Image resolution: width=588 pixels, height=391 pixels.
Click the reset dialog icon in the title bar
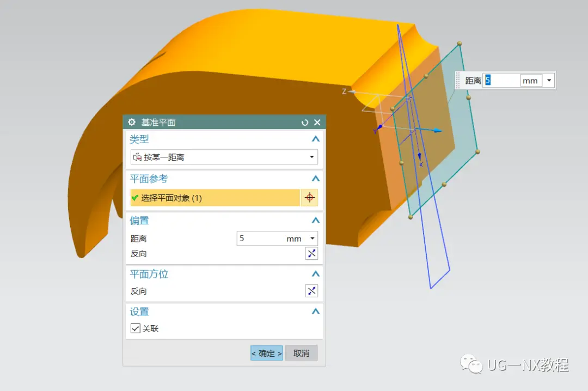click(x=305, y=123)
